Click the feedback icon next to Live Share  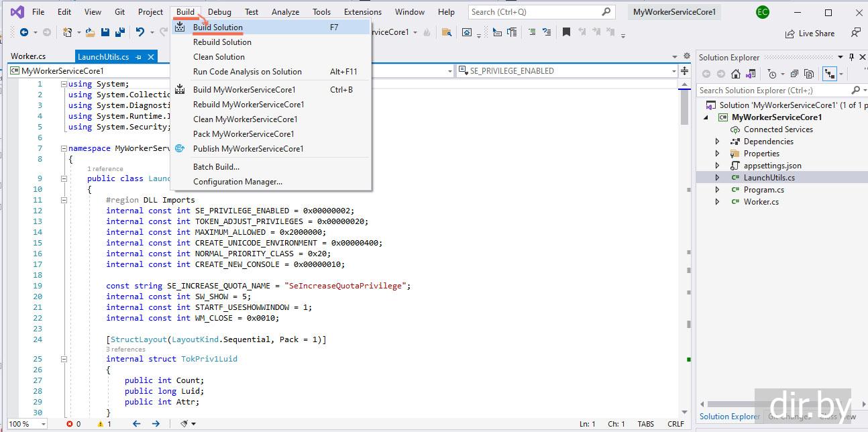coord(855,33)
